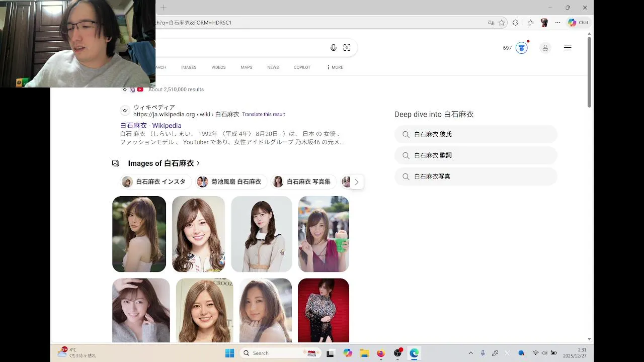
Task: Click the Windows taskbar Search box
Action: point(280,353)
